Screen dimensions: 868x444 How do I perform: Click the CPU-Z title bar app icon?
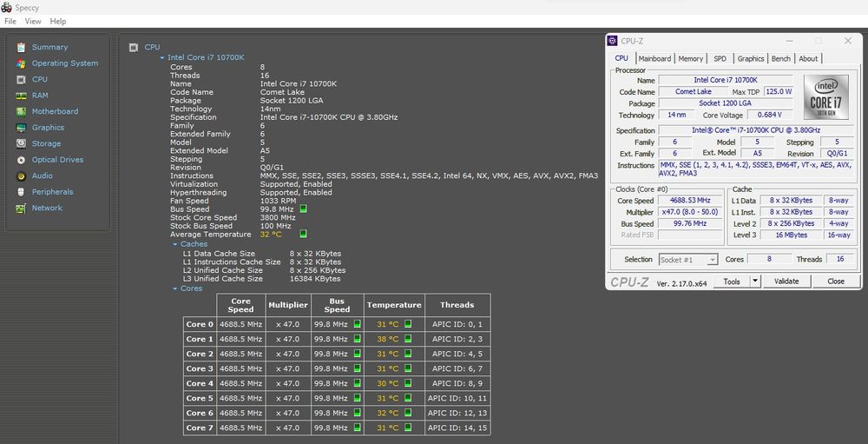pos(612,41)
